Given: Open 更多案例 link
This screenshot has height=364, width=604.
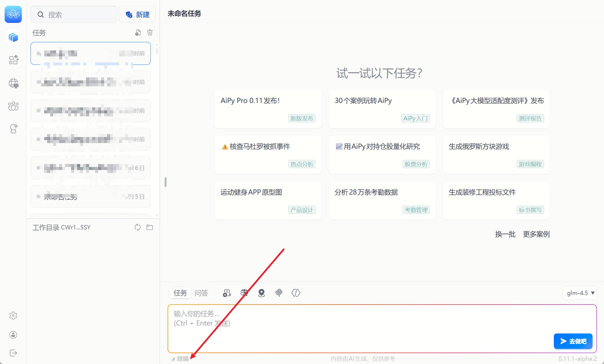Looking at the screenshot, I should (x=536, y=234).
